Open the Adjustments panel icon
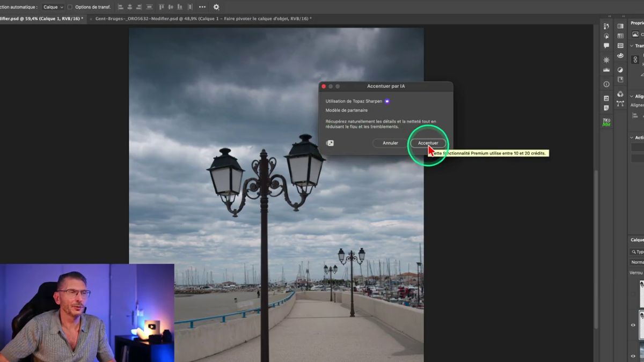644x362 pixels. [620, 70]
